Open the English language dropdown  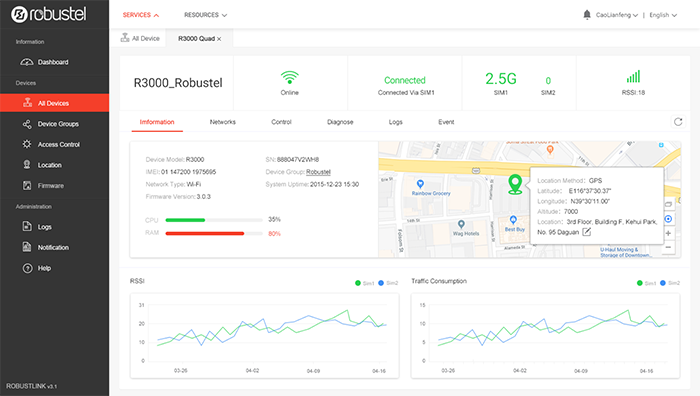click(x=663, y=15)
